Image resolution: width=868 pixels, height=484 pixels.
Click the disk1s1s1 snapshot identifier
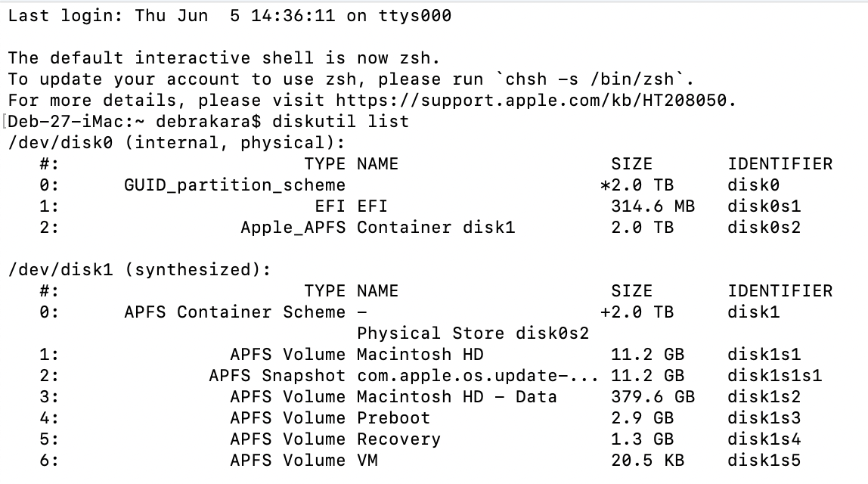774,375
